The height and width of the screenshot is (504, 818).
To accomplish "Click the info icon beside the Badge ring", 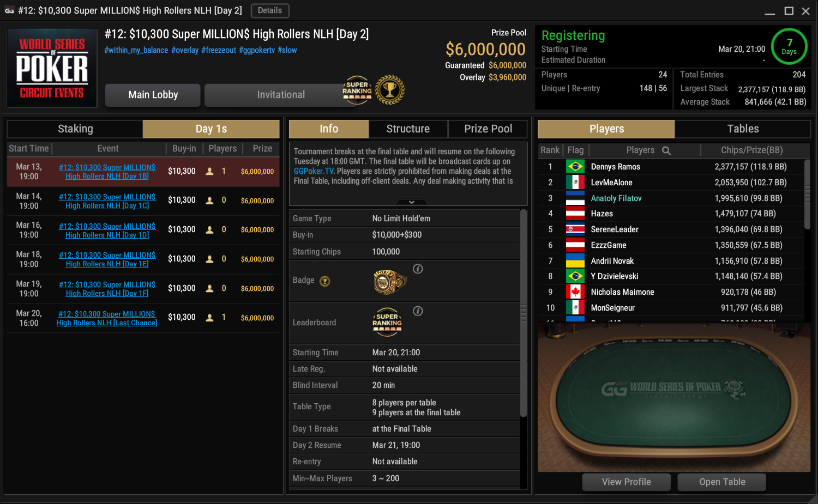I will click(418, 269).
